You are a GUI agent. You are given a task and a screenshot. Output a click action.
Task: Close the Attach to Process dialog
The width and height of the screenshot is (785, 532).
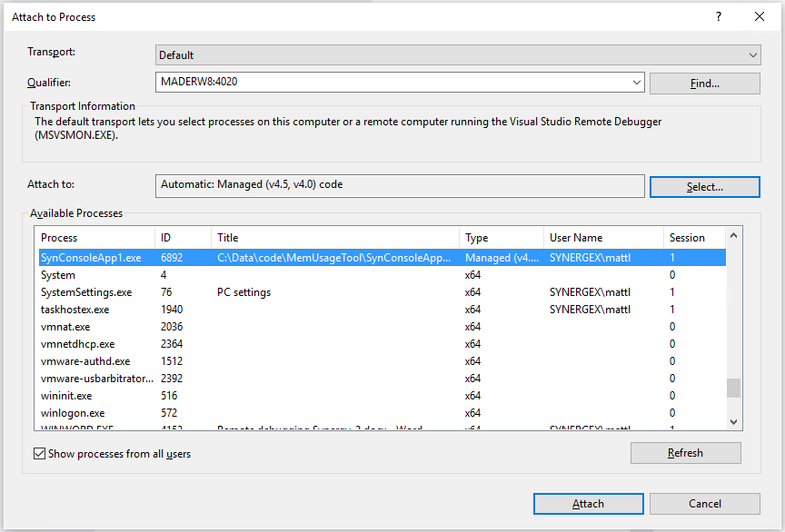[760, 16]
